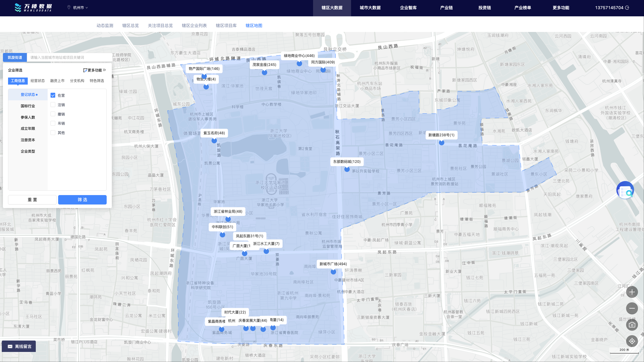The image size is (644, 362).
Task: Expand 更多功能 double chevron
Action: click(104, 70)
